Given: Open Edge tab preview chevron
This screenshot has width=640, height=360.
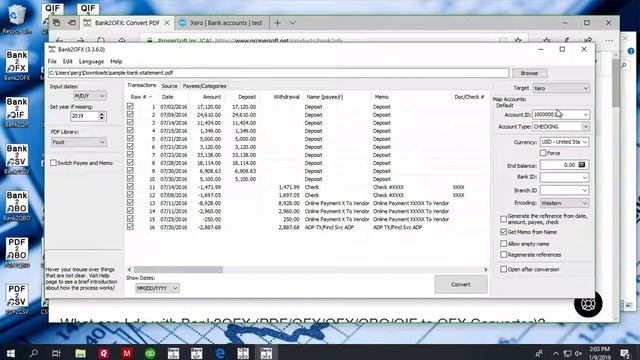Looking at the screenshot, I should click(293, 23).
